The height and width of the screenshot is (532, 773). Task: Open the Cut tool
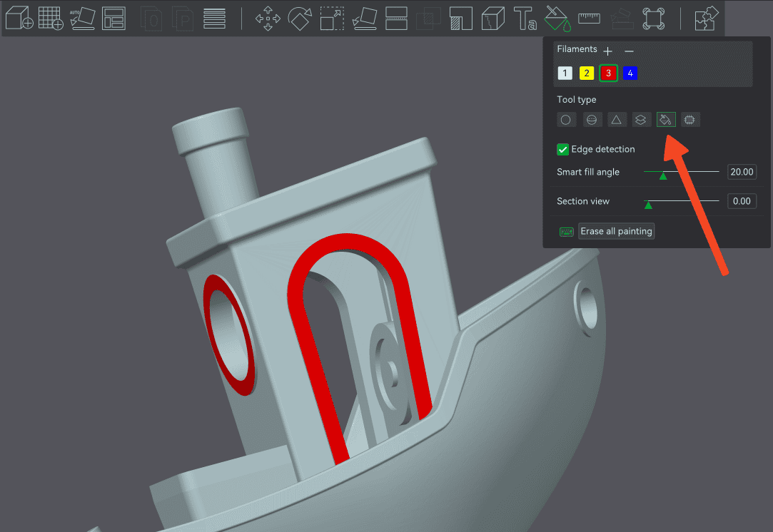point(396,17)
